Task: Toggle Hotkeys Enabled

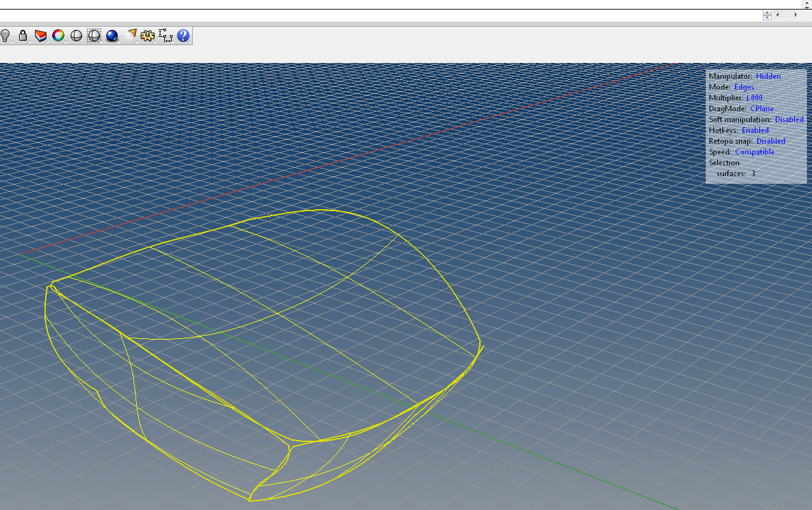Action: pyautogui.click(x=755, y=130)
